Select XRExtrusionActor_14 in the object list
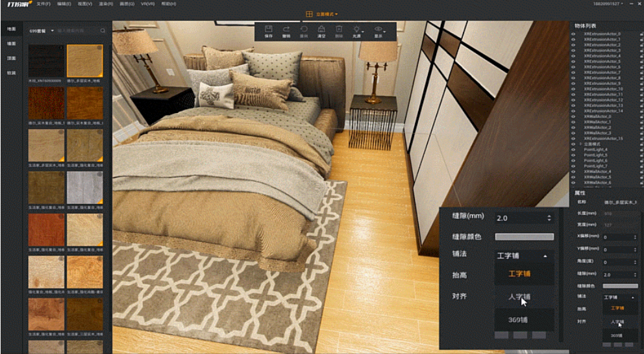The width and height of the screenshot is (644, 354). coord(603,111)
